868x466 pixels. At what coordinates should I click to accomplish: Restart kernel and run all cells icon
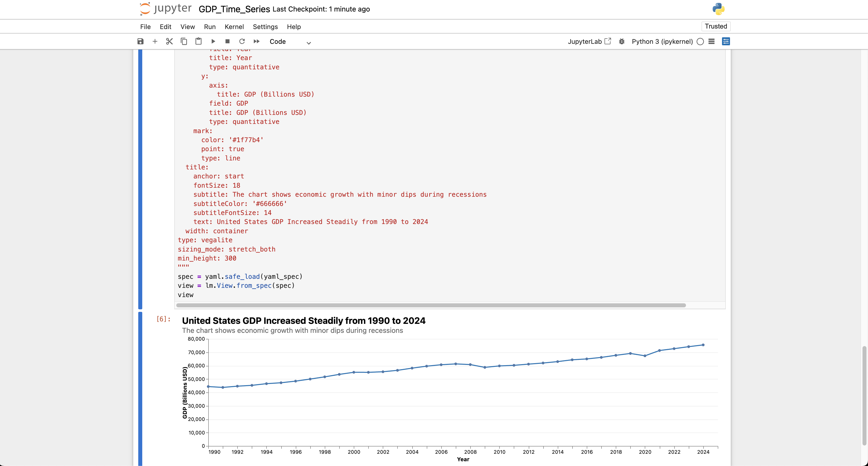[x=256, y=42]
